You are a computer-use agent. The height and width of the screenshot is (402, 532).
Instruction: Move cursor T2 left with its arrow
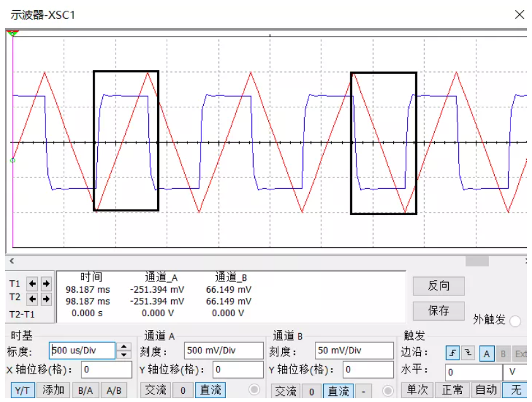click(32, 299)
